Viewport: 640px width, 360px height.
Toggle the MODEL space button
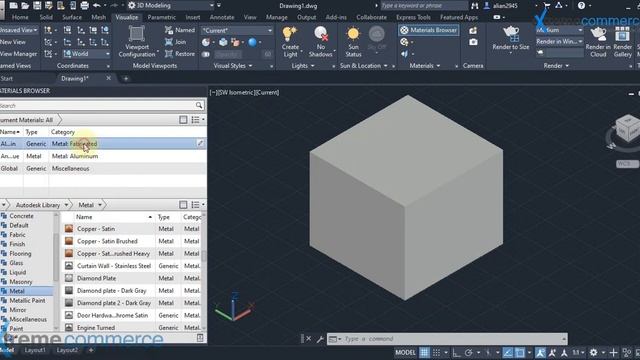405,352
